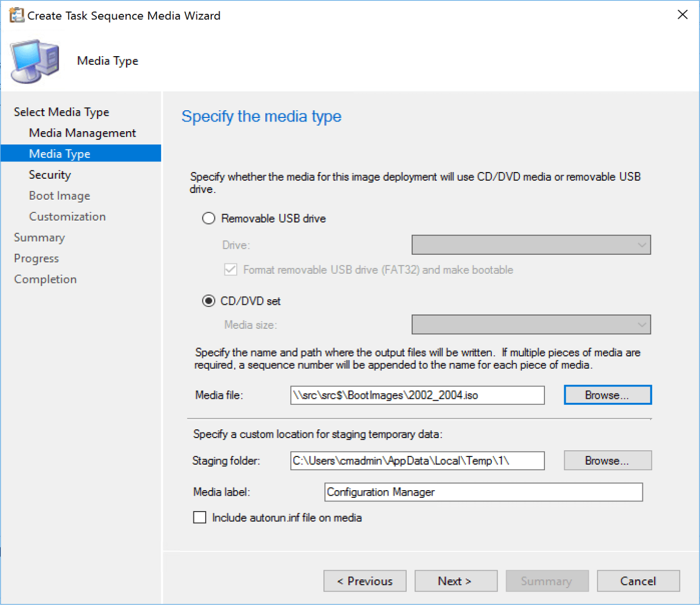The width and height of the screenshot is (700, 605).
Task: Click the computer icon beside Media Type header
Action: (x=34, y=60)
